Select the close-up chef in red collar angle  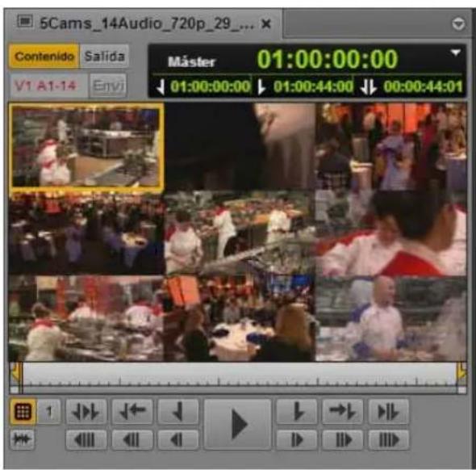(391, 233)
